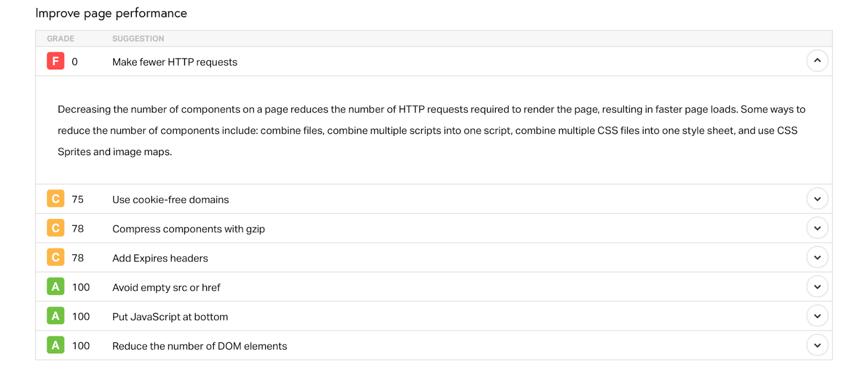Expand Compress components with gzip chevron
Viewport: 868px width, 382px height.
pyautogui.click(x=817, y=228)
